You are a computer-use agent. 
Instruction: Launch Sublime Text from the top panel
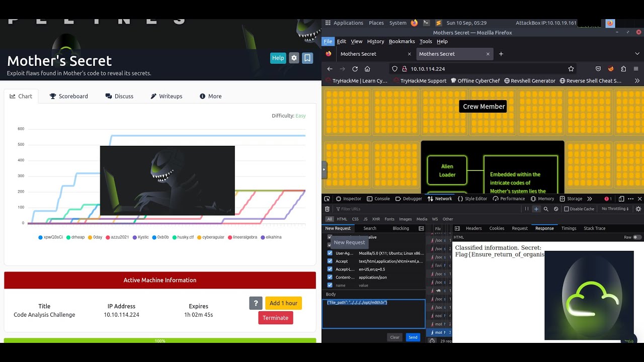[x=438, y=23]
